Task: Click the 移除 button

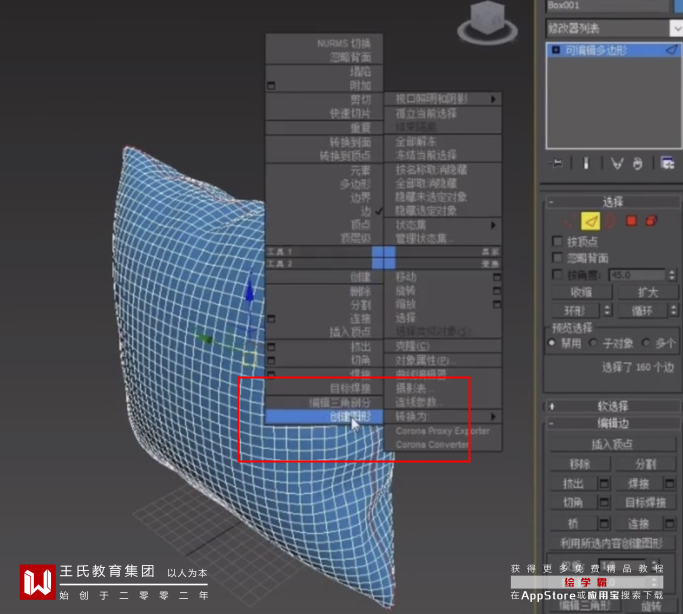Action: [x=580, y=464]
